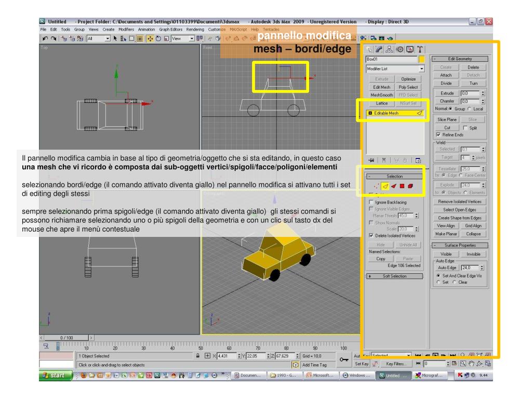Open the Utilities hammer panel tab
Viewport: 532px width, 399px height.
tap(420, 49)
